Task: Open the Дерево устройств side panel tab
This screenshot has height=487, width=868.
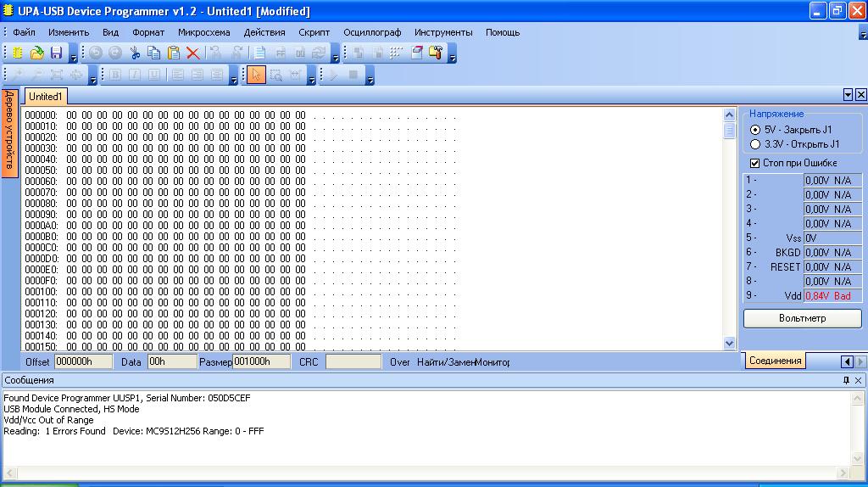Action: (9, 133)
